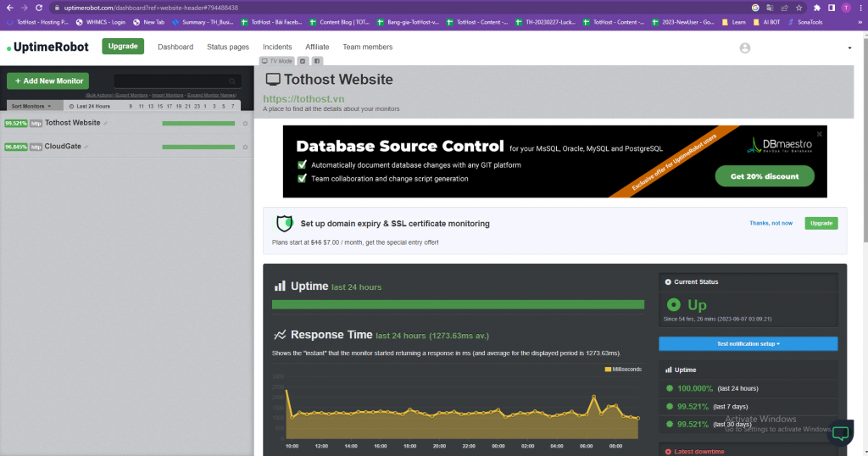Image resolution: width=868 pixels, height=456 pixels.
Task: Click the user account avatar icon
Action: click(x=745, y=48)
